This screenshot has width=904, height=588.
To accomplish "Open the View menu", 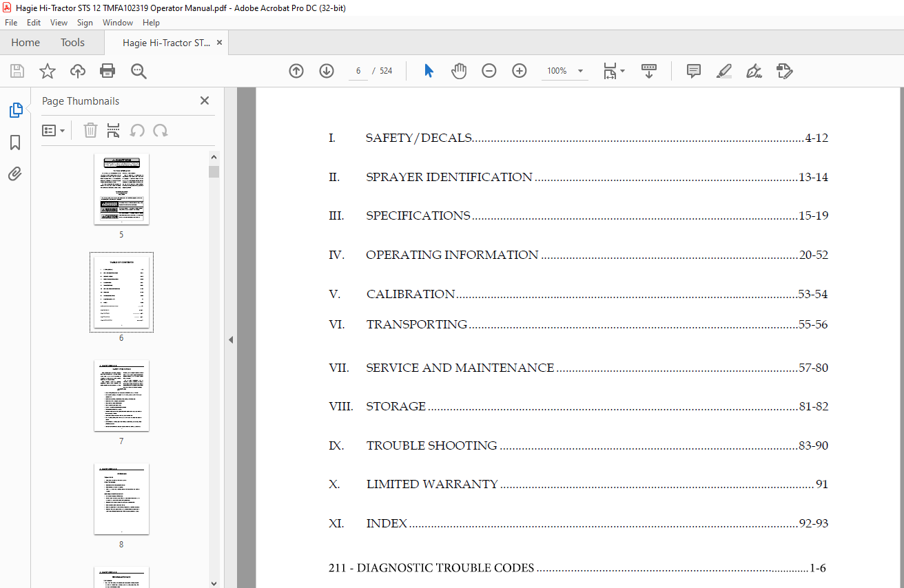I will click(x=59, y=23).
